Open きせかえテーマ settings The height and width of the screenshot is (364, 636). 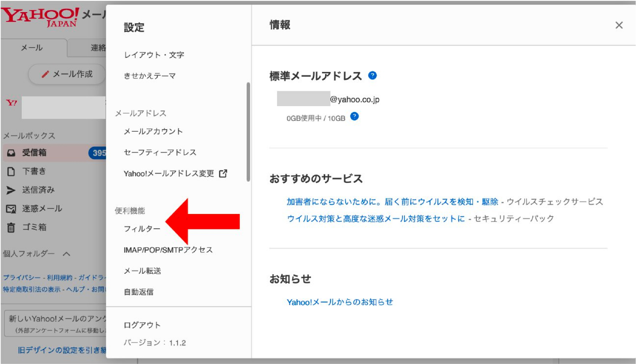[150, 76]
